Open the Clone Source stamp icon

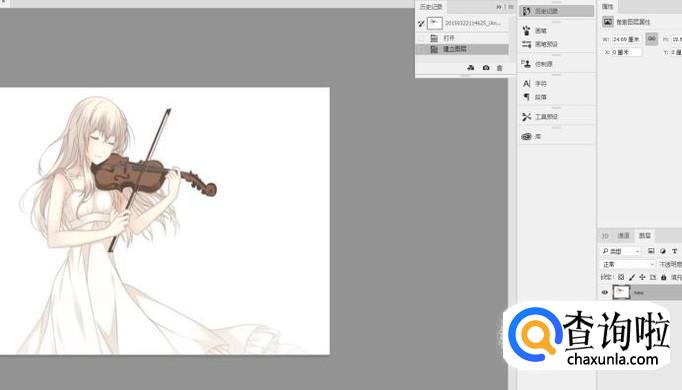pos(526,64)
